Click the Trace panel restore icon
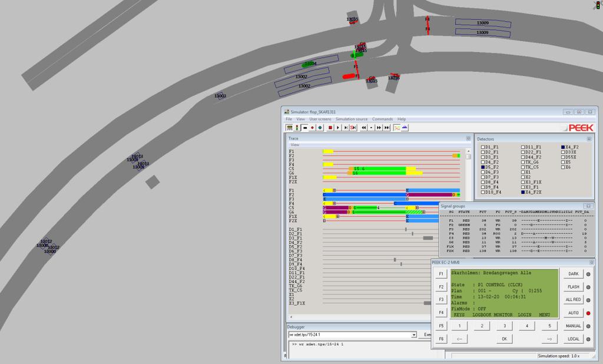 click(x=468, y=138)
